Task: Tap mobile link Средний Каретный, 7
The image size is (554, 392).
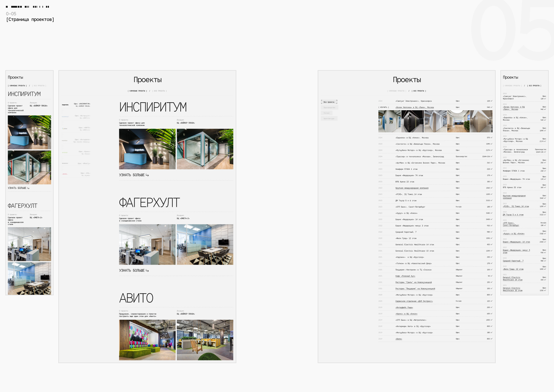Action: (x=513, y=261)
